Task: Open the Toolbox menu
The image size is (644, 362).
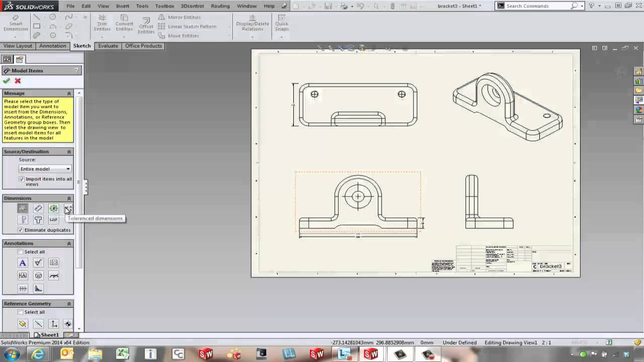Action: point(165,6)
